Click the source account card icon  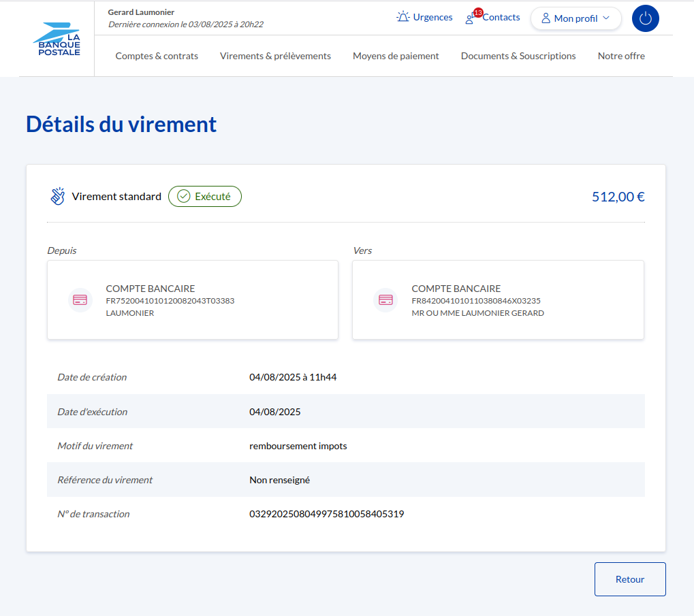[80, 300]
